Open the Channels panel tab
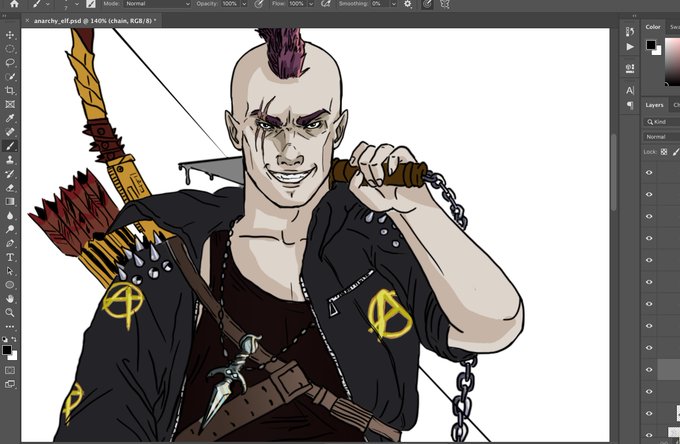 click(x=676, y=105)
